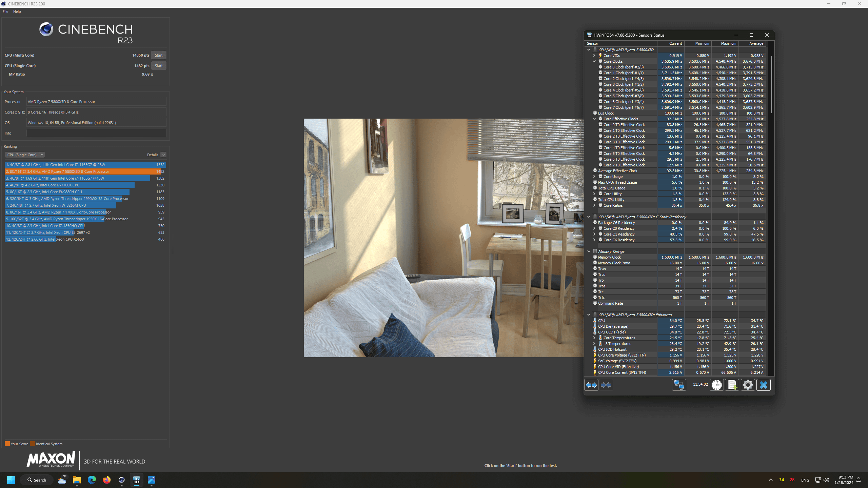Collapse the Memory Timings section
Image resolution: width=868 pixels, height=488 pixels.
tap(589, 251)
